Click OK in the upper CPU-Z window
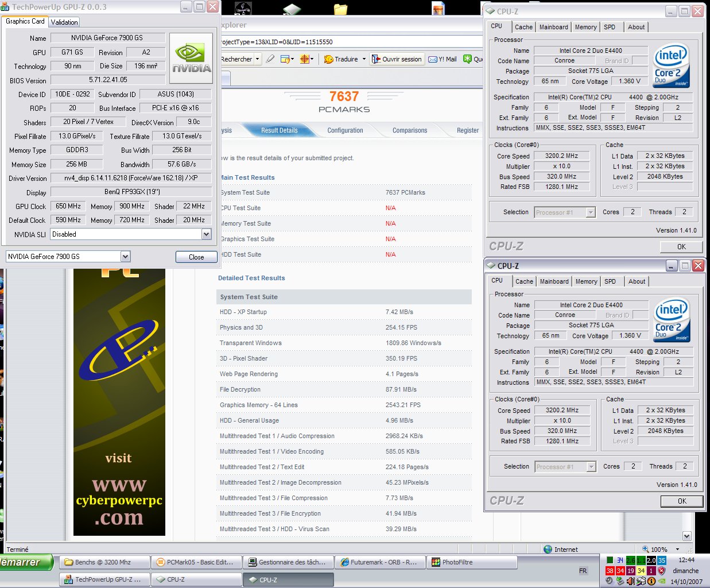 (x=681, y=246)
